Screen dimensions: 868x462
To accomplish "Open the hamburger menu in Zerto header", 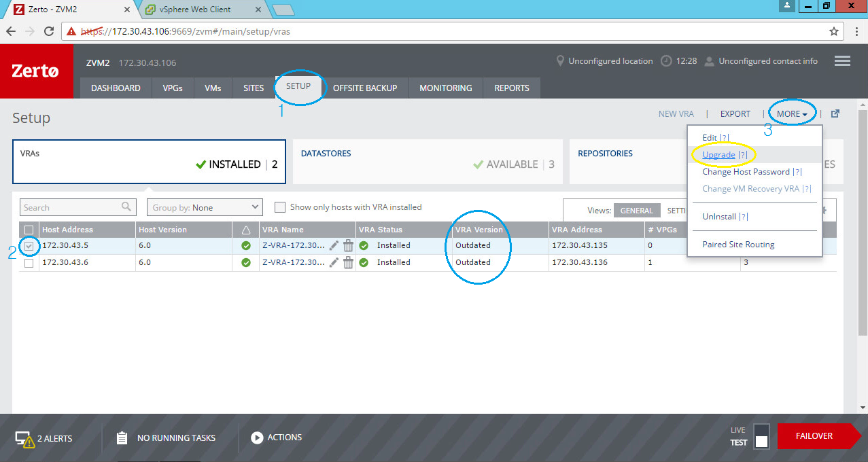I will coord(842,61).
